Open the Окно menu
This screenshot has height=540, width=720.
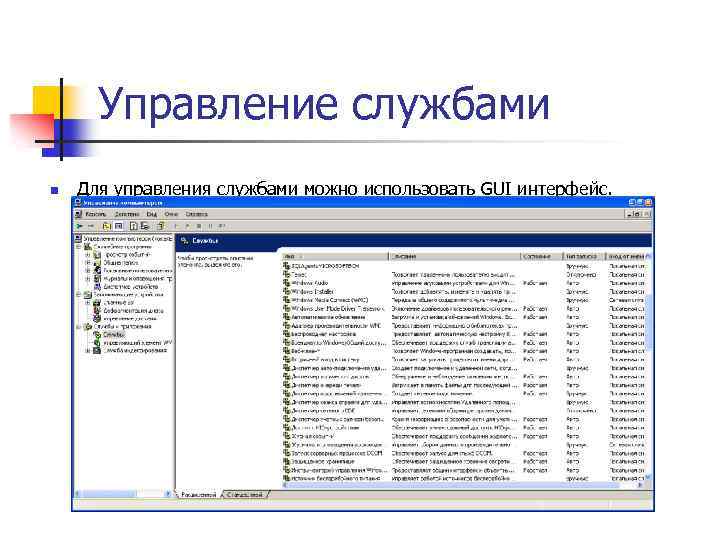171,214
